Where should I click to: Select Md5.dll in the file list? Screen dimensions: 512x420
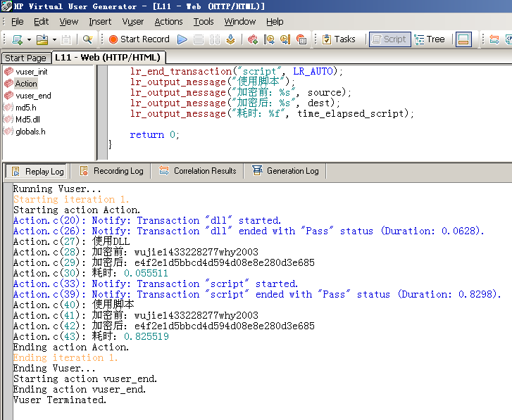point(27,120)
